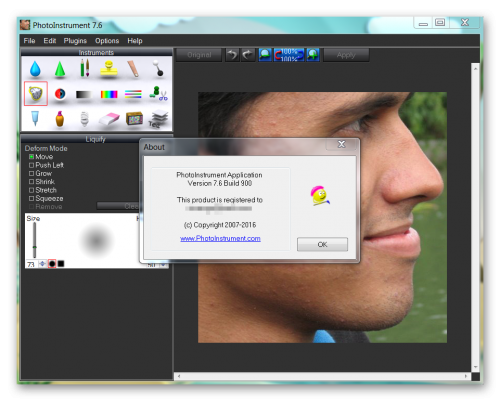The height and width of the screenshot is (401, 500).
Task: Click the About dialog smiley mascot icon
Action: tap(320, 196)
